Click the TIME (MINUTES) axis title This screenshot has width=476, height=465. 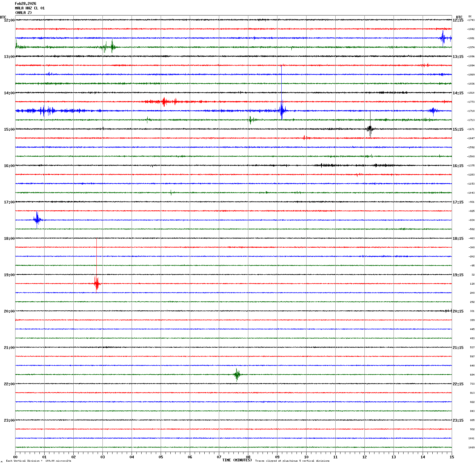(237, 460)
